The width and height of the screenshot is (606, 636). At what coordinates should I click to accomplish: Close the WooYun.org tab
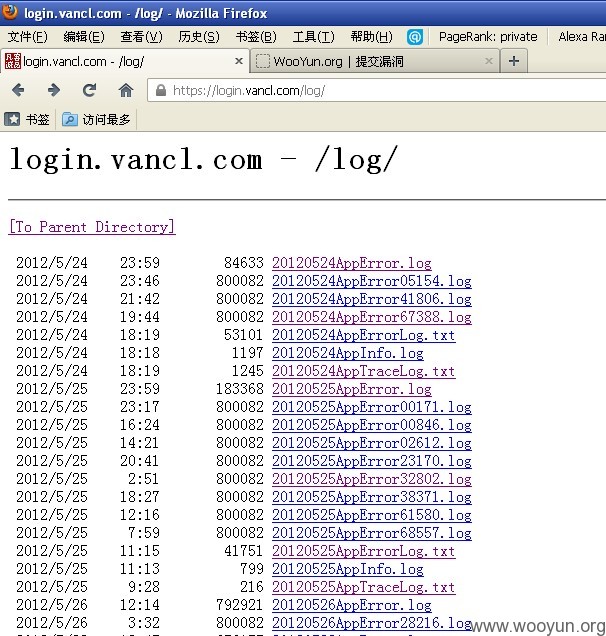click(x=489, y=61)
